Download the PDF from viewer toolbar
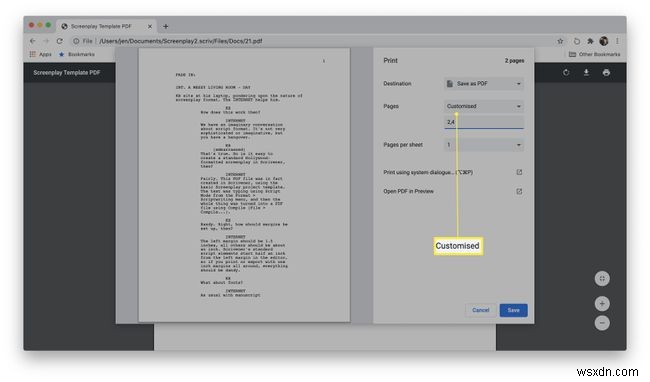The width and height of the screenshot is (650, 382). pos(586,73)
